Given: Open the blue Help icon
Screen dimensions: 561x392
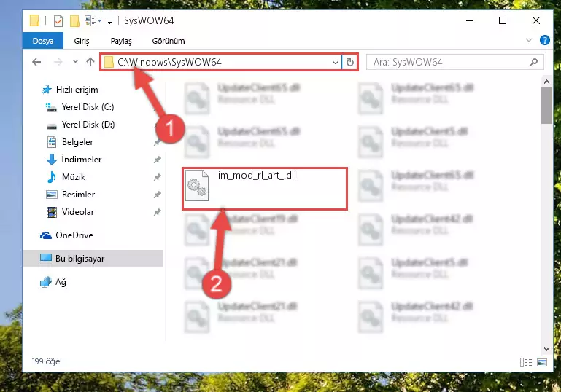Looking at the screenshot, I should [544, 40].
